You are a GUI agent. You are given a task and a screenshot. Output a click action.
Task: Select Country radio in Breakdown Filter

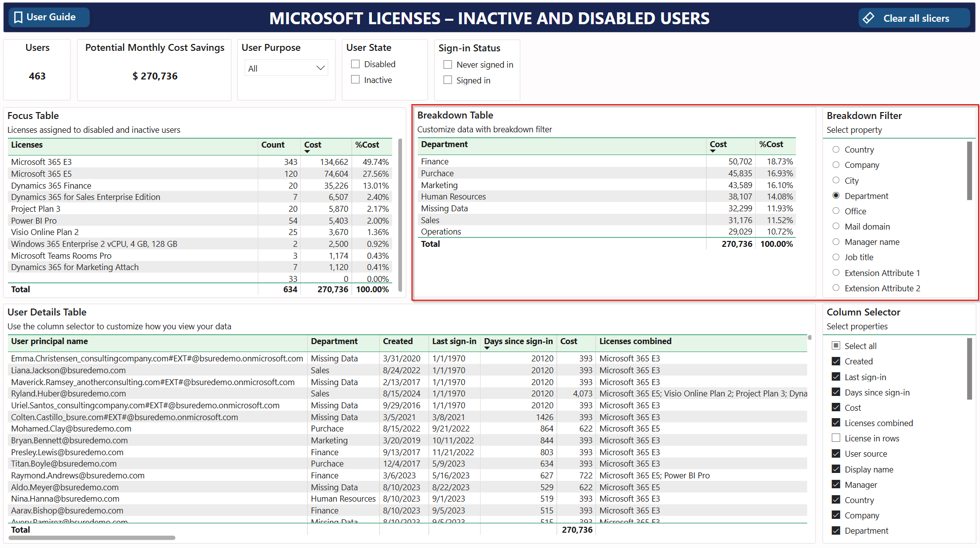click(836, 149)
